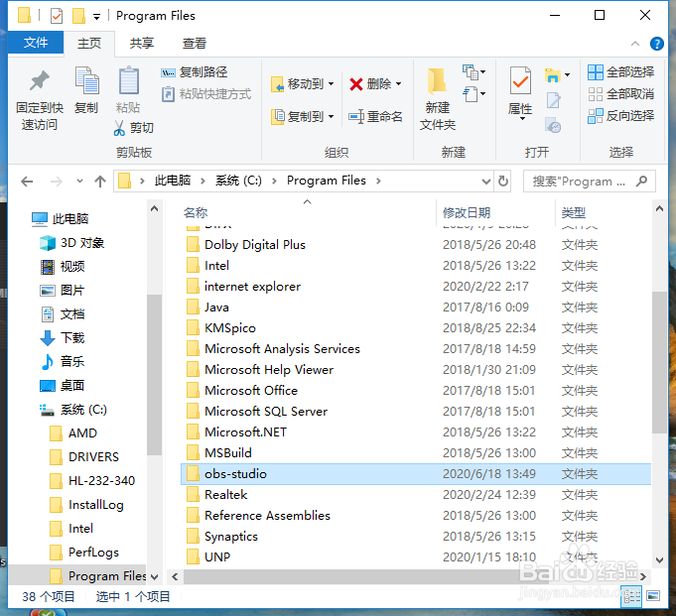The width and height of the screenshot is (676, 616).
Task: Click the Paste (粘贴) clipboard icon
Action: pos(128,80)
